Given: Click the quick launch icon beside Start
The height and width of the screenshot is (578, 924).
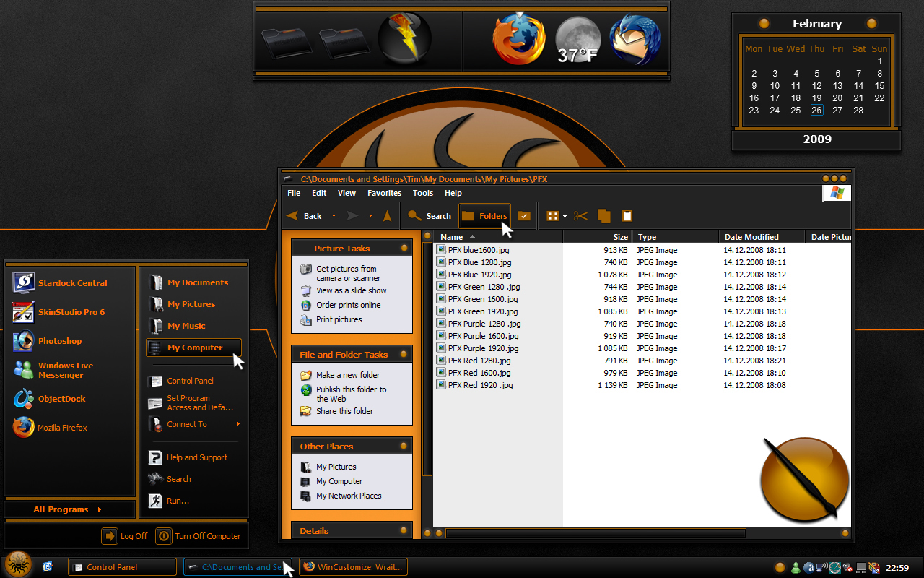Looking at the screenshot, I should point(48,567).
